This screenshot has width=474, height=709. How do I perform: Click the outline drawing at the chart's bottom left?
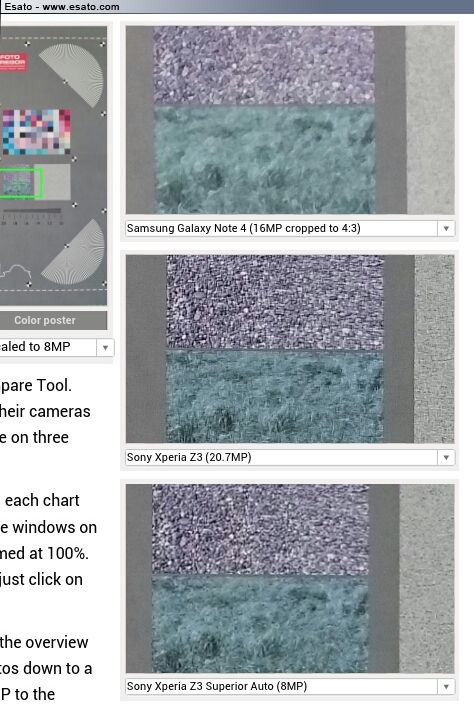(x=16, y=273)
